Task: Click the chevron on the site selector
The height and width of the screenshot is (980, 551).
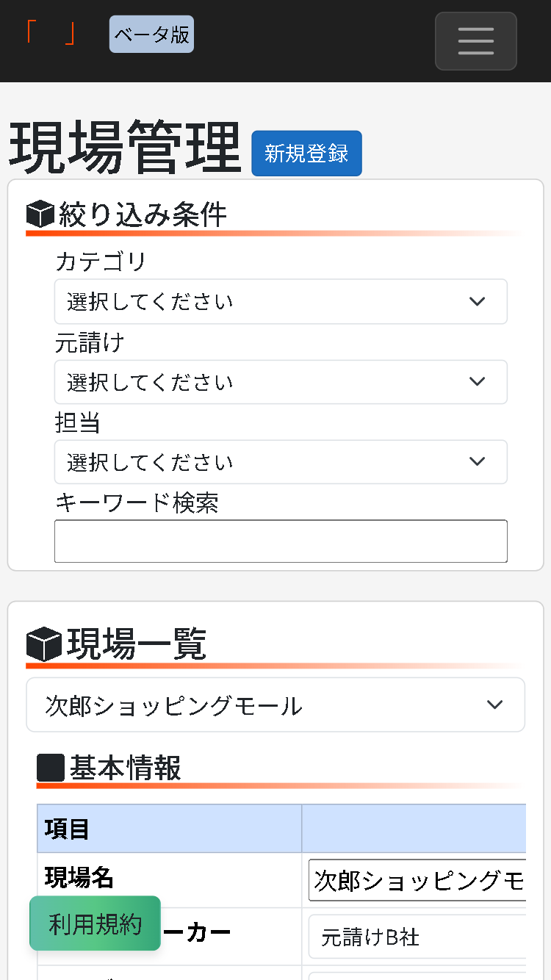Action: coord(493,704)
